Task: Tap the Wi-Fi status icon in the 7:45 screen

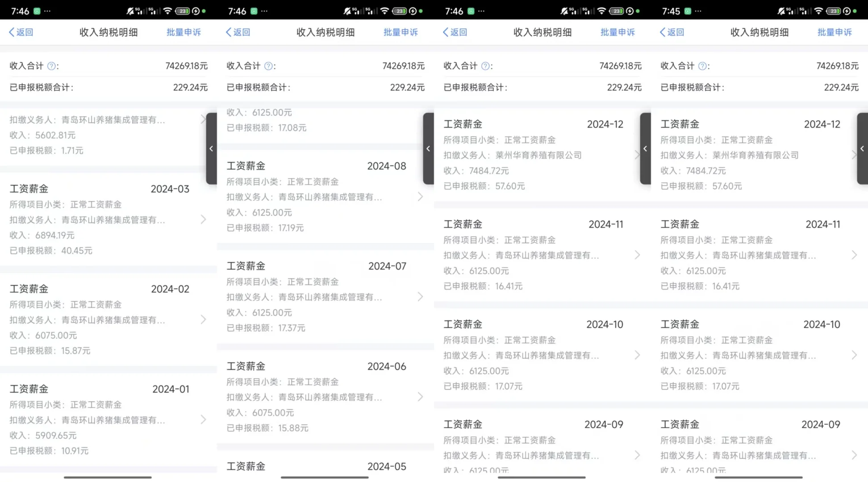Action: tap(818, 11)
